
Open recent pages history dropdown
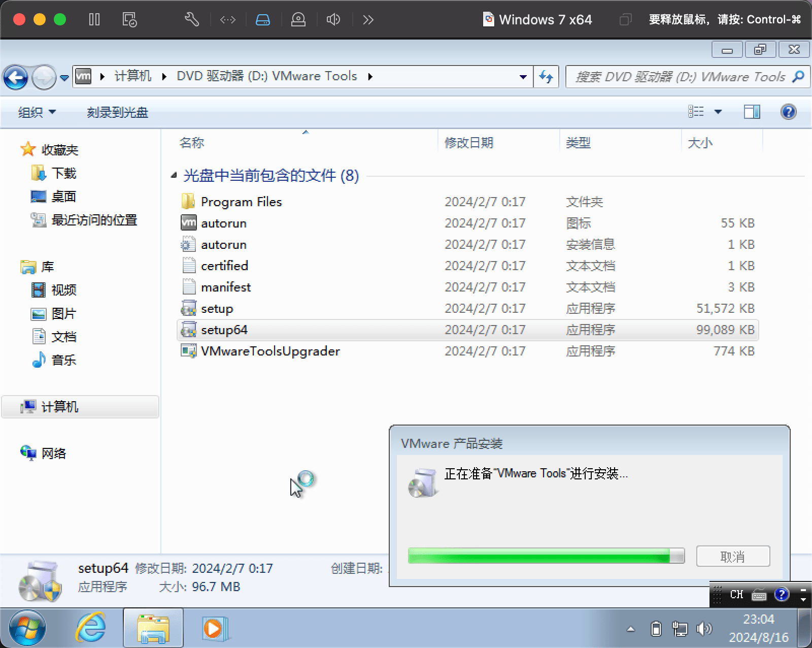click(64, 78)
